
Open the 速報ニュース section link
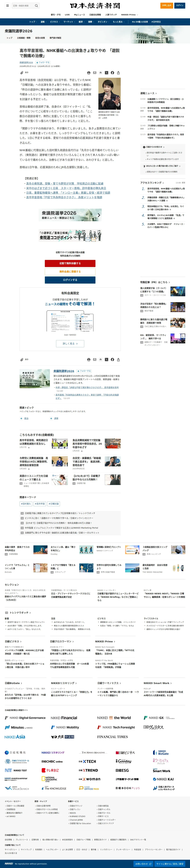148,93
